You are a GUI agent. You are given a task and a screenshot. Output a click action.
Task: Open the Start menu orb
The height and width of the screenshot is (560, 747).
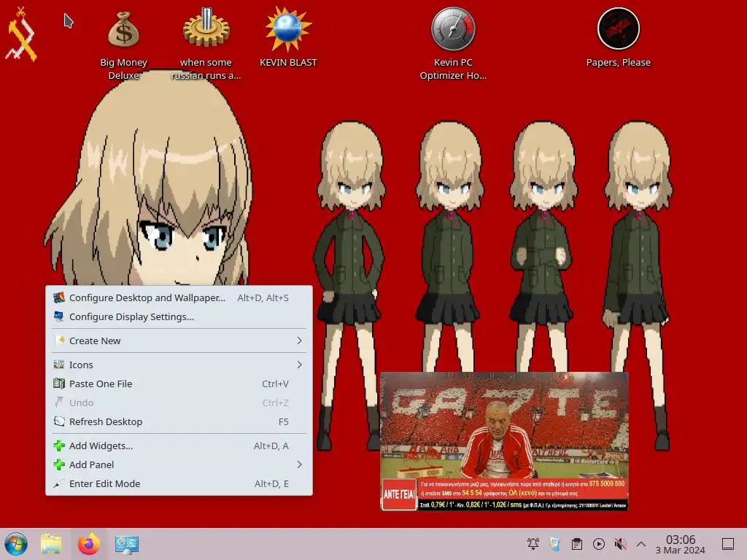[16, 544]
